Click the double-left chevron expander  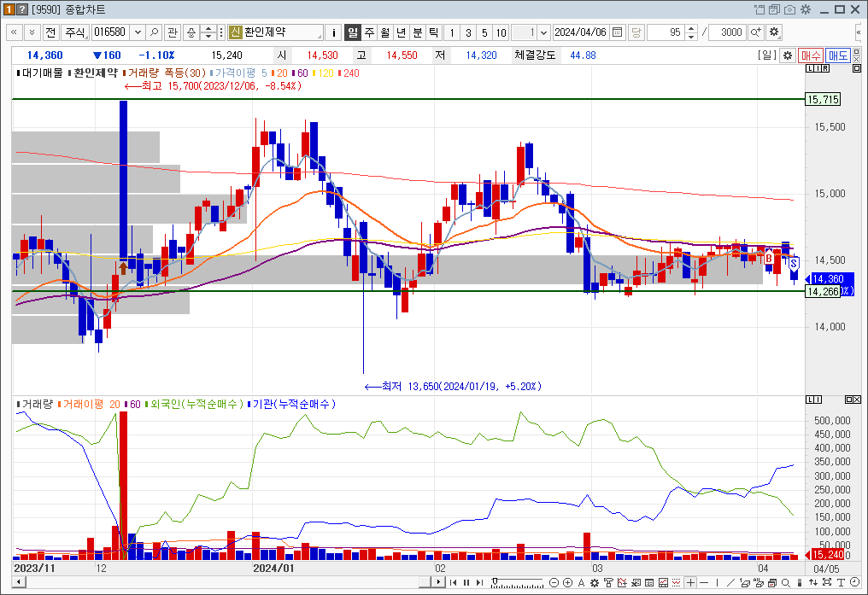(14, 32)
